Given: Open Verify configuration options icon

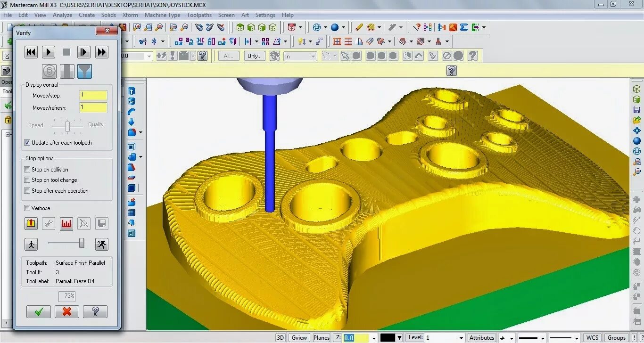Looking at the screenshot, I should pyautogui.click(x=31, y=223).
